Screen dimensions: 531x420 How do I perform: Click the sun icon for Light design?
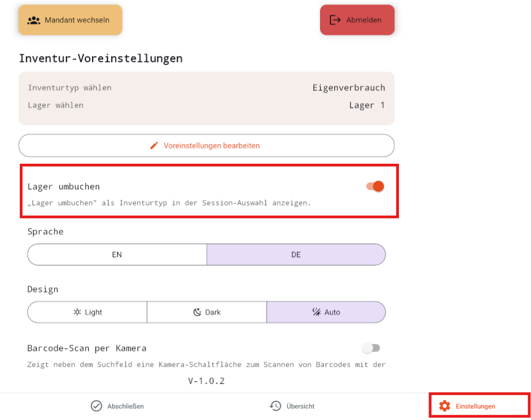point(77,312)
